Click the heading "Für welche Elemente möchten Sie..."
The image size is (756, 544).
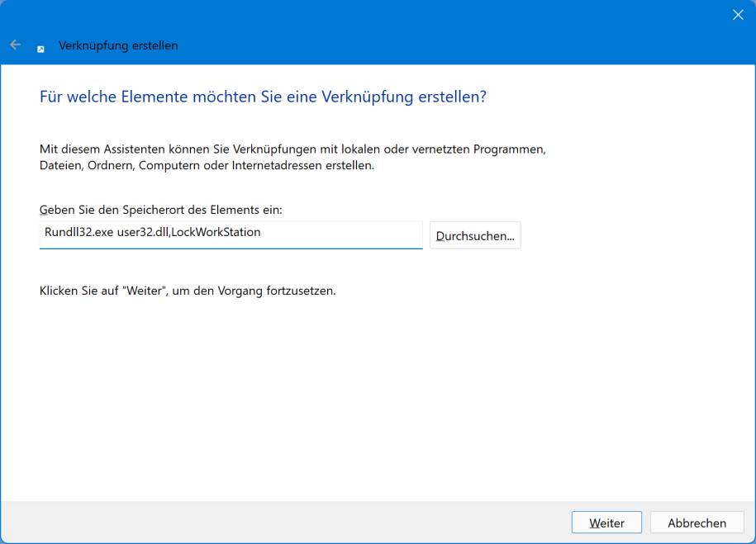[x=263, y=97]
